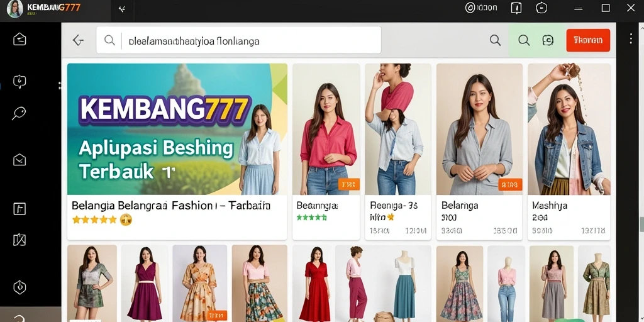Open green patterned dress mannequin thumbnail

pos(594,284)
